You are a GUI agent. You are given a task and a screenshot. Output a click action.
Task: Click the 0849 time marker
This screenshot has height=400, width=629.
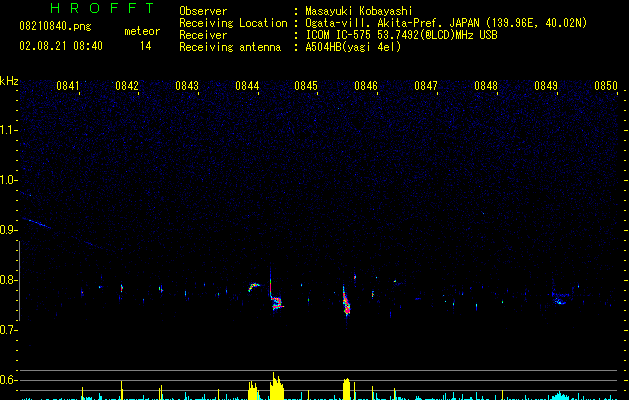[546, 86]
